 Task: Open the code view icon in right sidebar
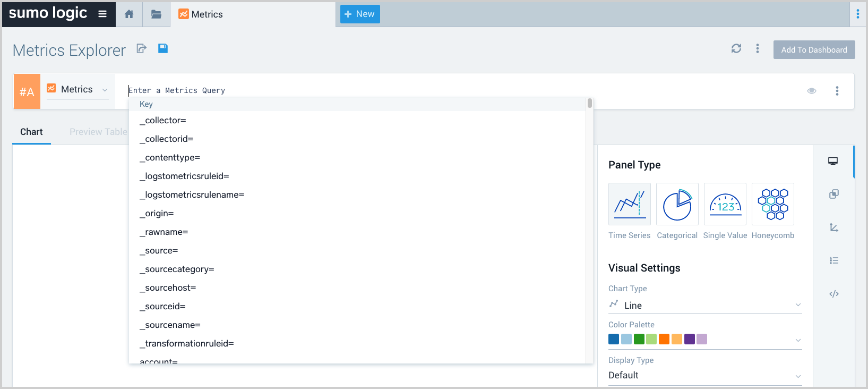pyautogui.click(x=833, y=294)
